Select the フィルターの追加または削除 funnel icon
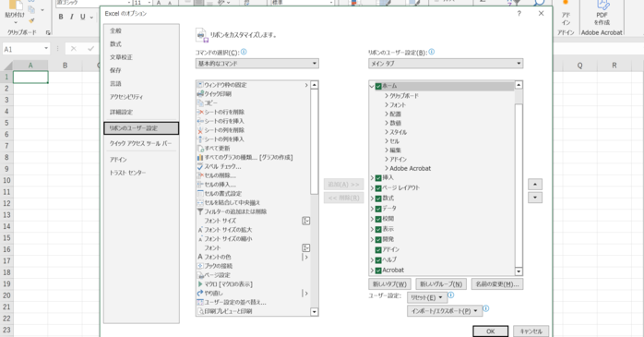 tap(200, 211)
